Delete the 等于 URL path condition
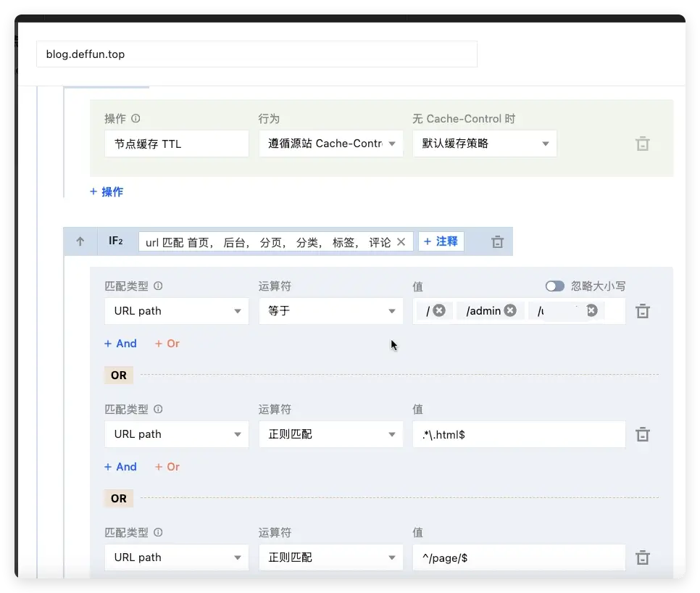The image size is (700, 593). (642, 311)
